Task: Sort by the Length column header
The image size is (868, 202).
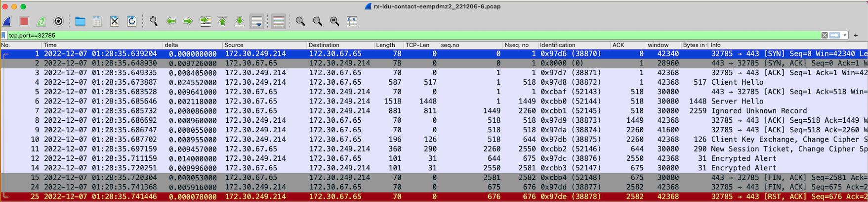Action: pos(388,45)
